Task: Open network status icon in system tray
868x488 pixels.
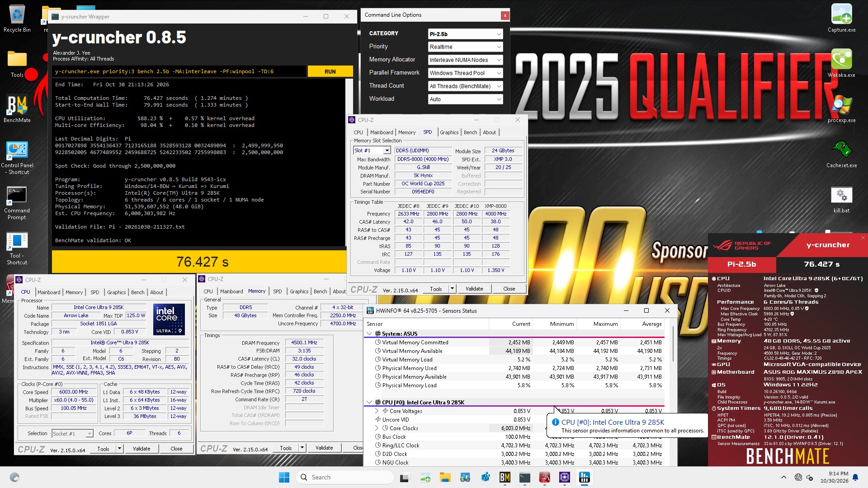Action: (798, 477)
